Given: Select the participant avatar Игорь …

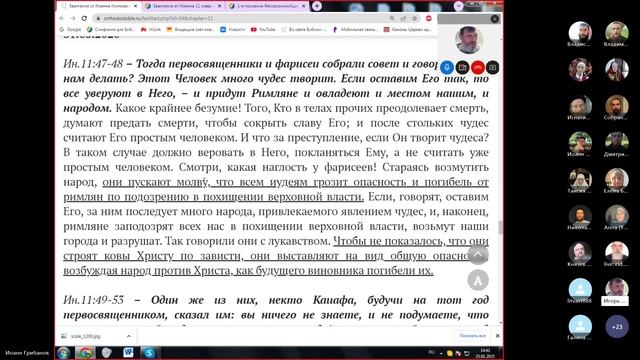Looking at the screenshot, I should pos(617,290).
